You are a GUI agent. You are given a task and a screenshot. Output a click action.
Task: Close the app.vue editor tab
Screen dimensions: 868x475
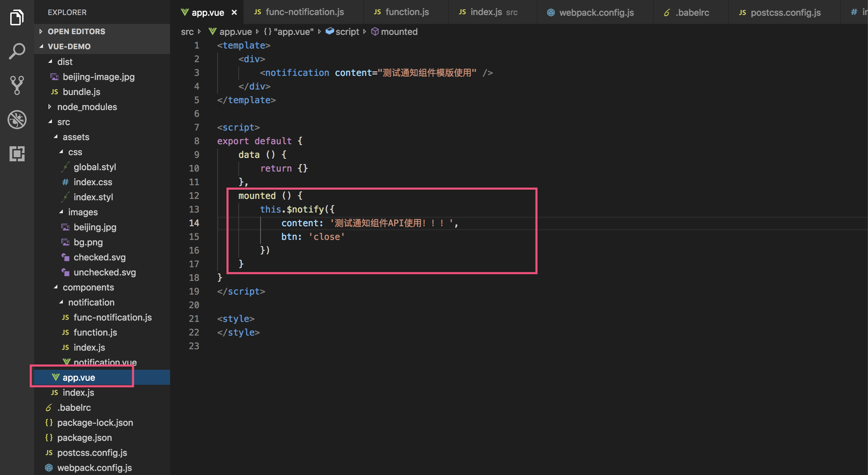coord(234,13)
